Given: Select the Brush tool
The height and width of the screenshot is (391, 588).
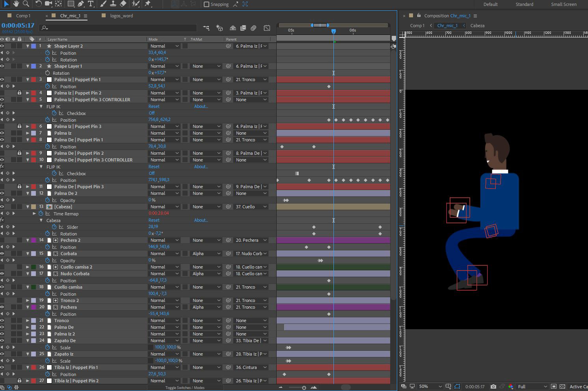Looking at the screenshot, I should (103, 4).
